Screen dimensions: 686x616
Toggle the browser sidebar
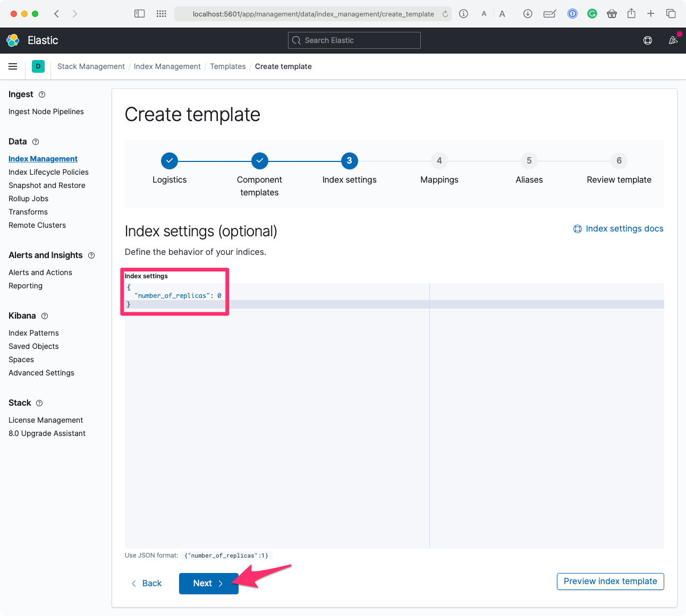139,14
